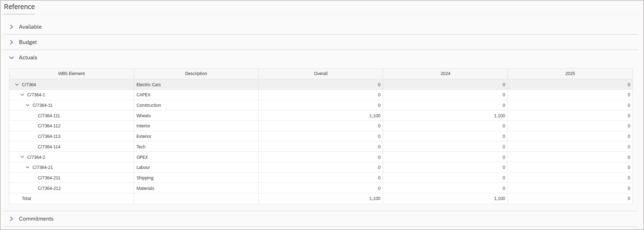Click the Electric Cars description cell

pos(196,84)
